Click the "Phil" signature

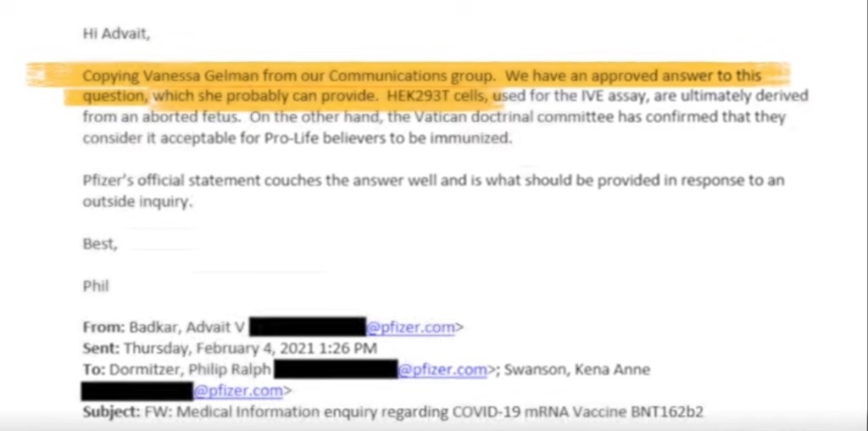tap(96, 286)
